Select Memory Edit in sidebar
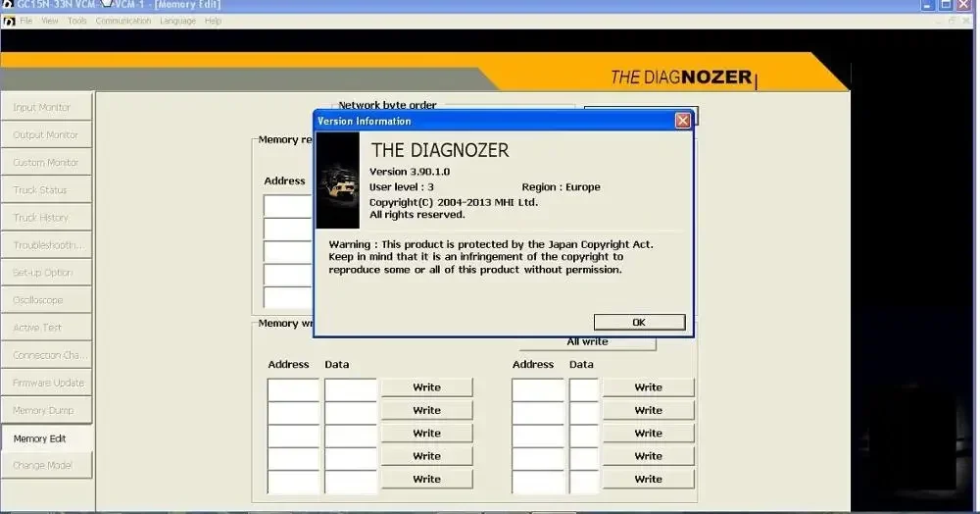Screen dimensions: 980x514 click(x=47, y=438)
